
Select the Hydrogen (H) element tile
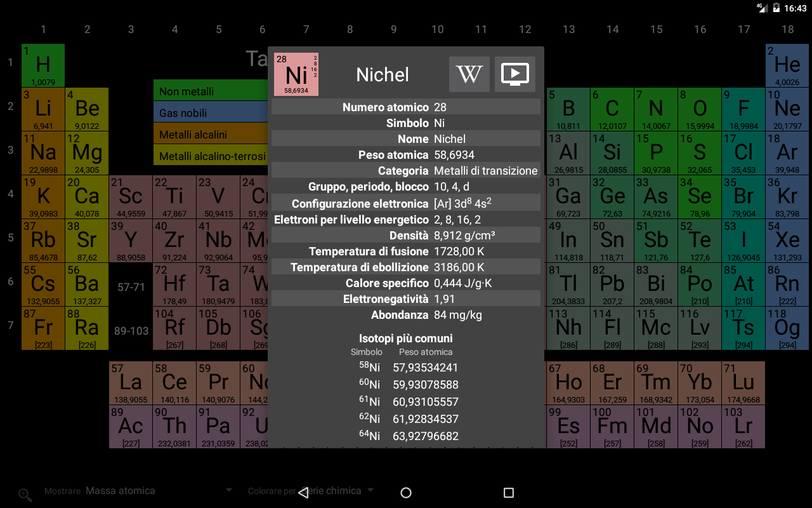[x=43, y=65]
